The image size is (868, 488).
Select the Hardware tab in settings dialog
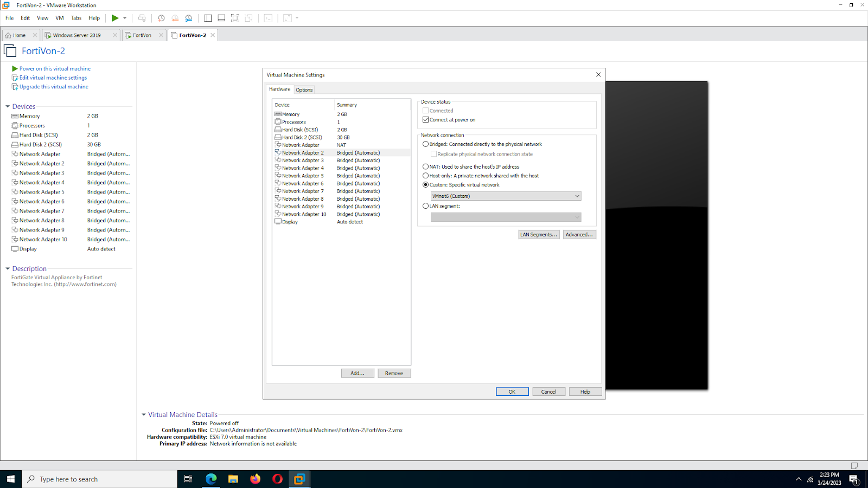[x=280, y=89]
